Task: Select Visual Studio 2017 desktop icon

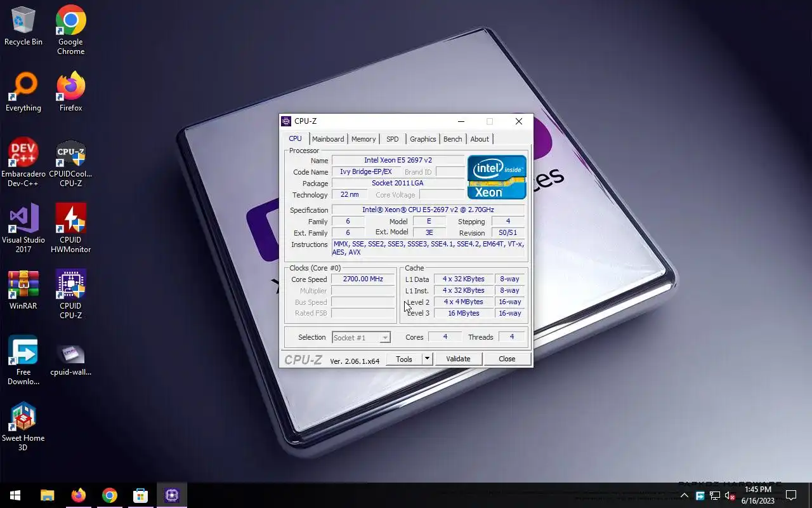Action: (x=23, y=229)
